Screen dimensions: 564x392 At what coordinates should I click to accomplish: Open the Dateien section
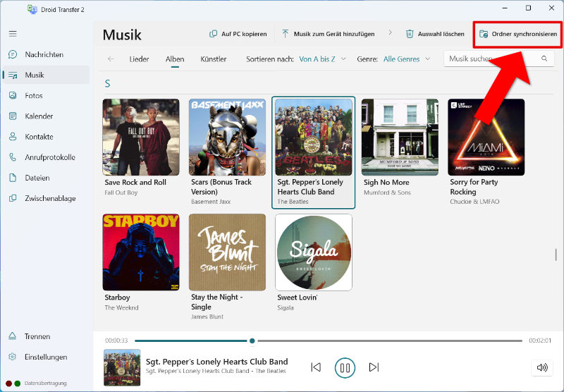tap(46, 177)
